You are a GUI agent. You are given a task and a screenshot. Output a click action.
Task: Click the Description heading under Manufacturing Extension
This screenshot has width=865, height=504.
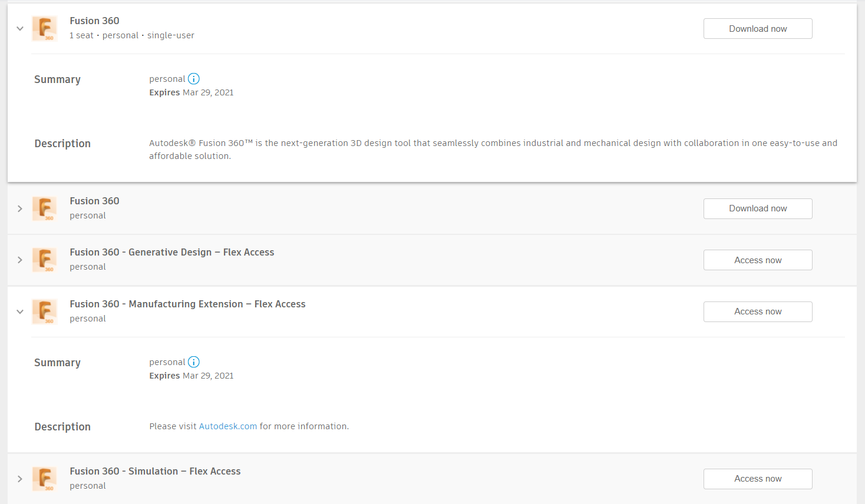62,427
